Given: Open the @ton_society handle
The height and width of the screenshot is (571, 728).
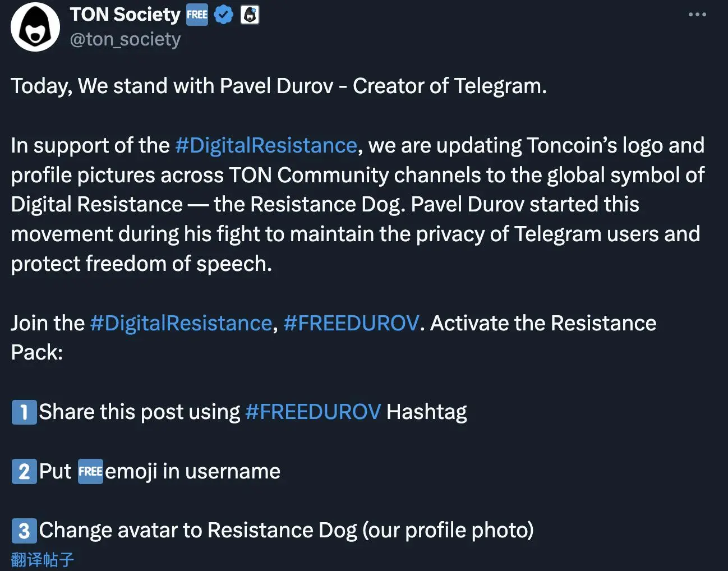Looking at the screenshot, I should tap(125, 40).
